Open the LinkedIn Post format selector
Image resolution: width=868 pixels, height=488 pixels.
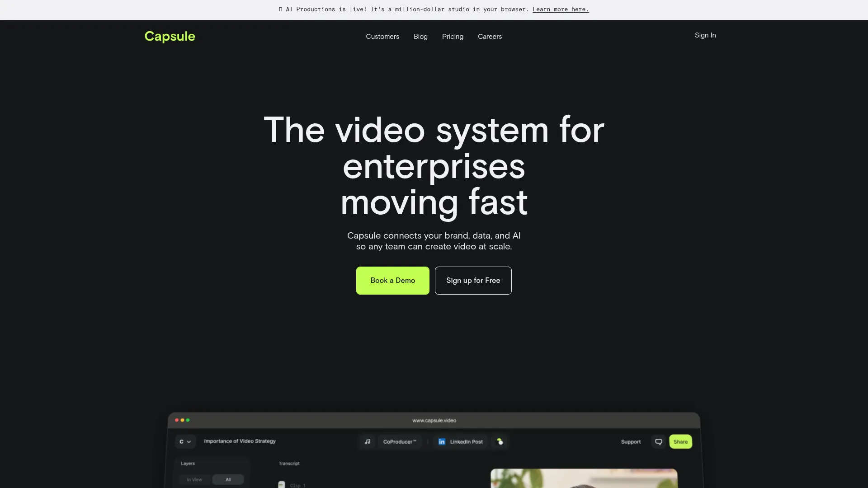(x=466, y=441)
